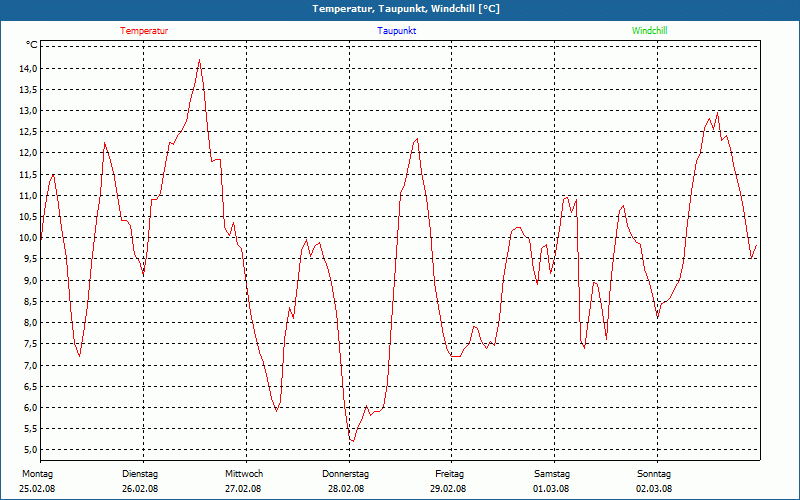The height and width of the screenshot is (500, 800).
Task: Click the 11,5 y-axis value
Action: (29, 174)
